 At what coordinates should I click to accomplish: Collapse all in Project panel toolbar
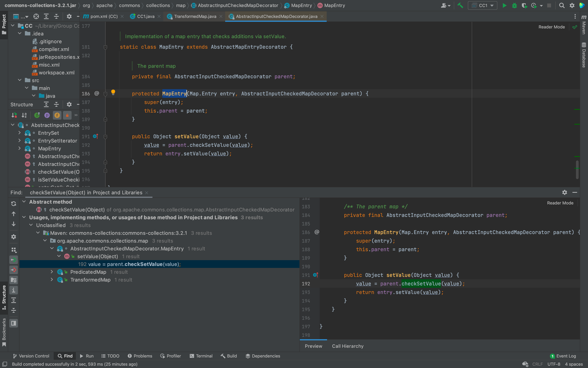coord(56,16)
